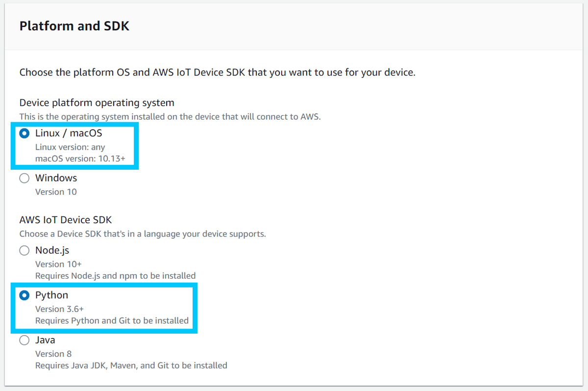Select the Windows operating system option
This screenshot has height=391, width=588.
[x=24, y=178]
